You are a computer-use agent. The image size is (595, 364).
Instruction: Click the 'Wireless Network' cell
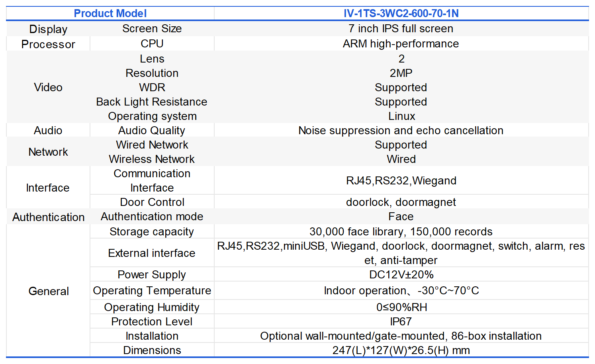pos(152,159)
